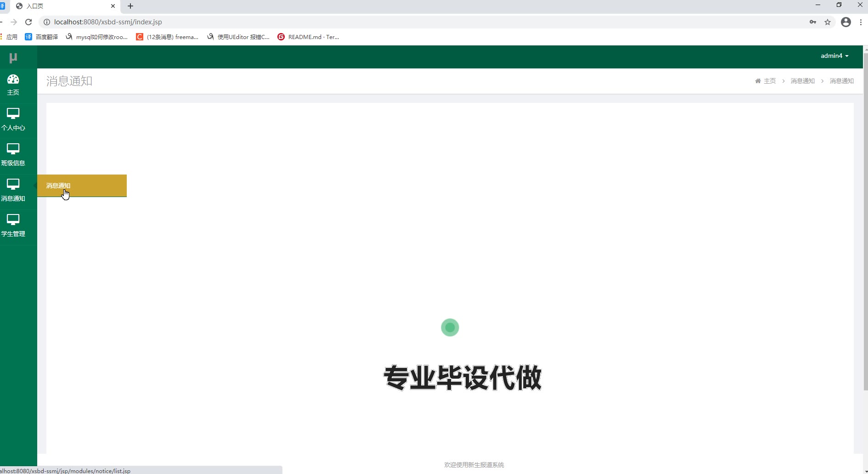Open 学生管理 in the sidebar
This screenshot has height=474, width=868.
[x=13, y=226]
